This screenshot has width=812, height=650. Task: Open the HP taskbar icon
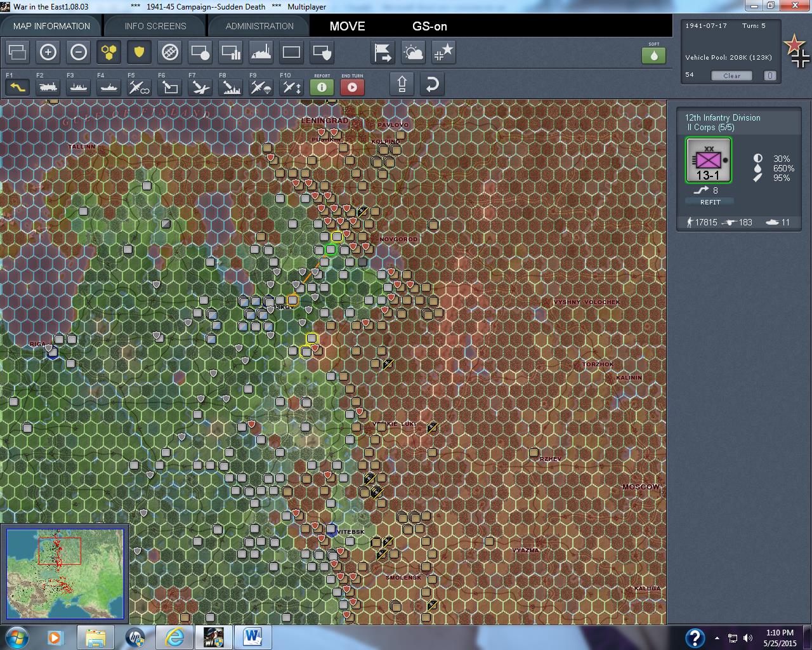pos(135,637)
